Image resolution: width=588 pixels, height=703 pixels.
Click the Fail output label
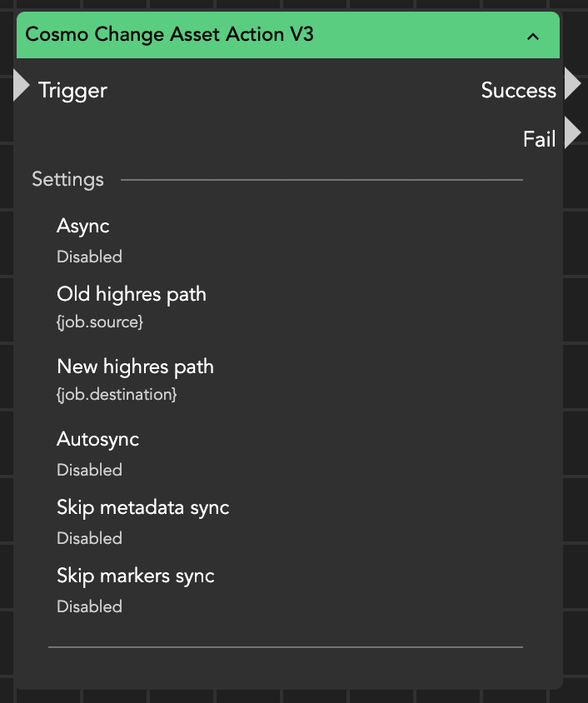click(539, 139)
